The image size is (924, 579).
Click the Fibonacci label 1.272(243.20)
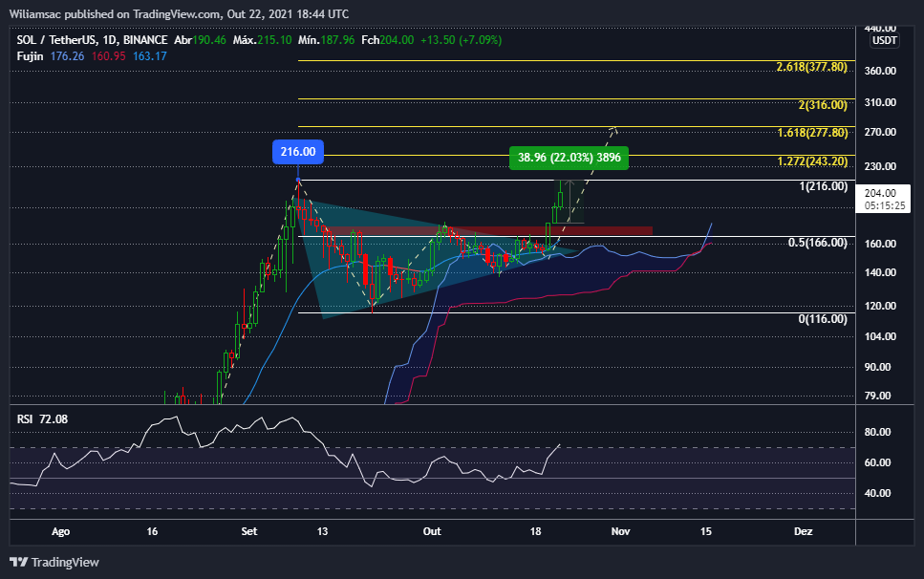click(x=812, y=161)
